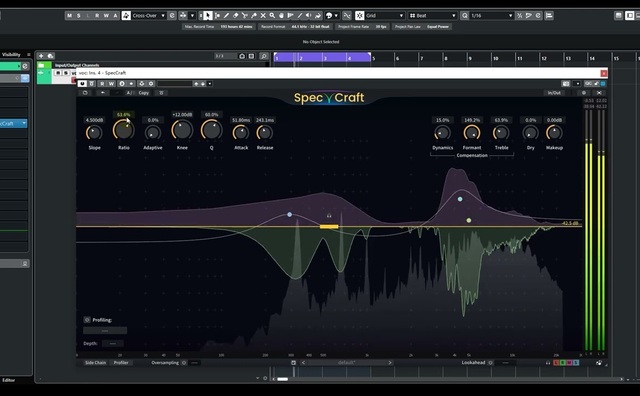640x396 pixels.
Task: Go to previous SpecCraft preset arrow
Action: pos(303,363)
